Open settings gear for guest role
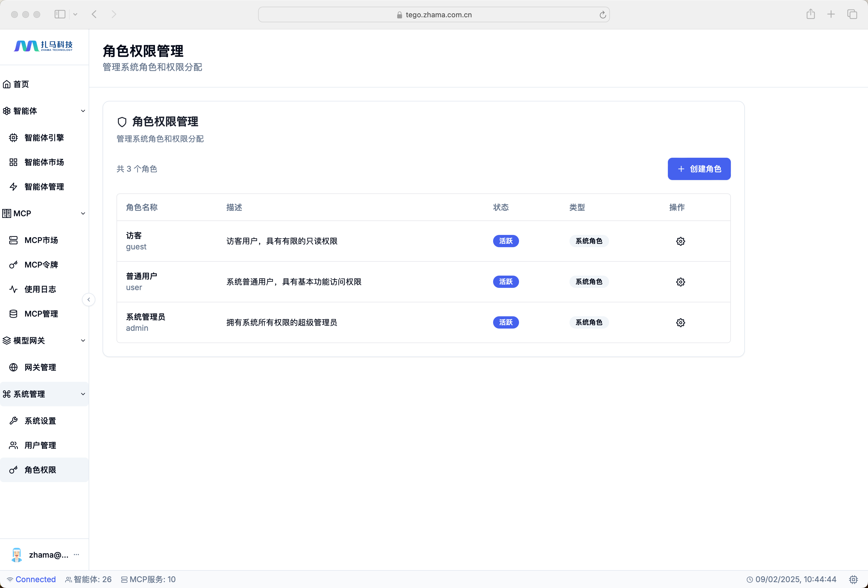Image resolution: width=868 pixels, height=588 pixels. (x=680, y=241)
